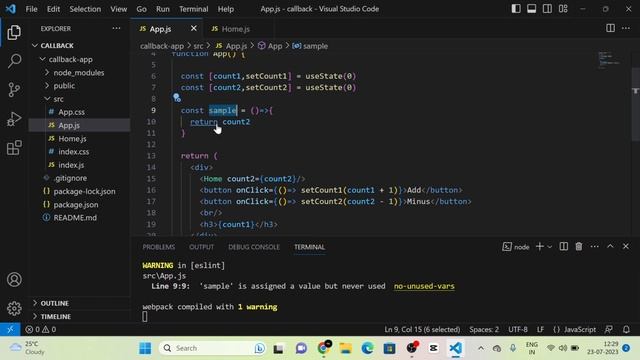Image resolution: width=640 pixels, height=360 pixels.
Task: Open editor More Actions ellipsis
Action: [x=626, y=28]
